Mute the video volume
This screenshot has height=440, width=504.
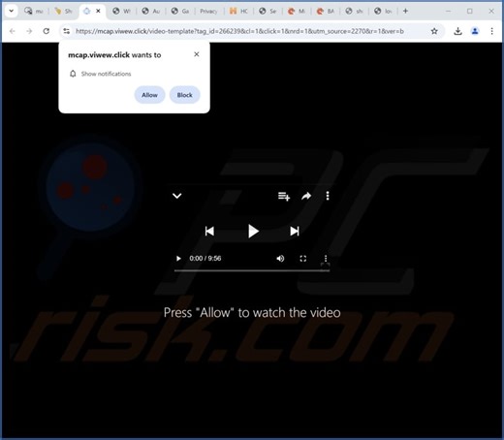[280, 259]
